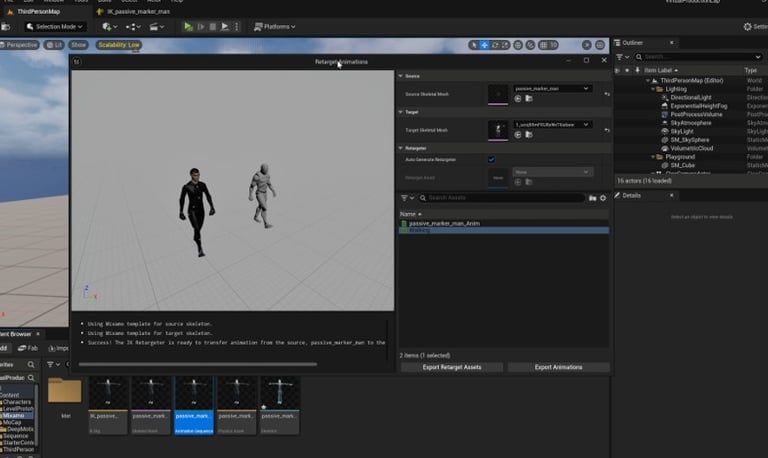Click use-selected-asset icon under Target Skeletal Mesh
Image resolution: width=768 pixels, height=458 pixels.
[518, 135]
